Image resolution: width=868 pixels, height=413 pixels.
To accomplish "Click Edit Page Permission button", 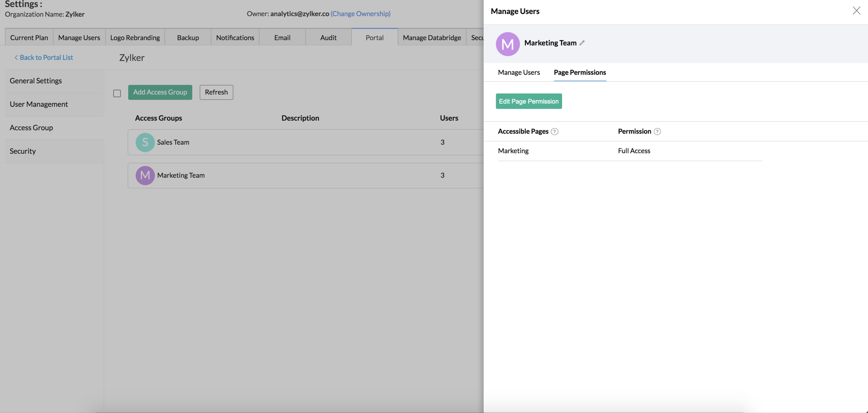I will pyautogui.click(x=528, y=101).
